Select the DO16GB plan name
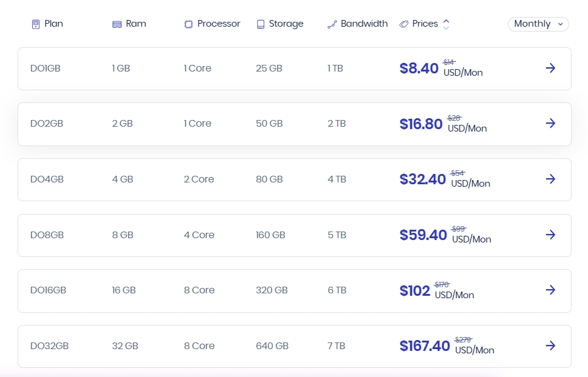The height and width of the screenshot is (377, 588). pyautogui.click(x=48, y=290)
